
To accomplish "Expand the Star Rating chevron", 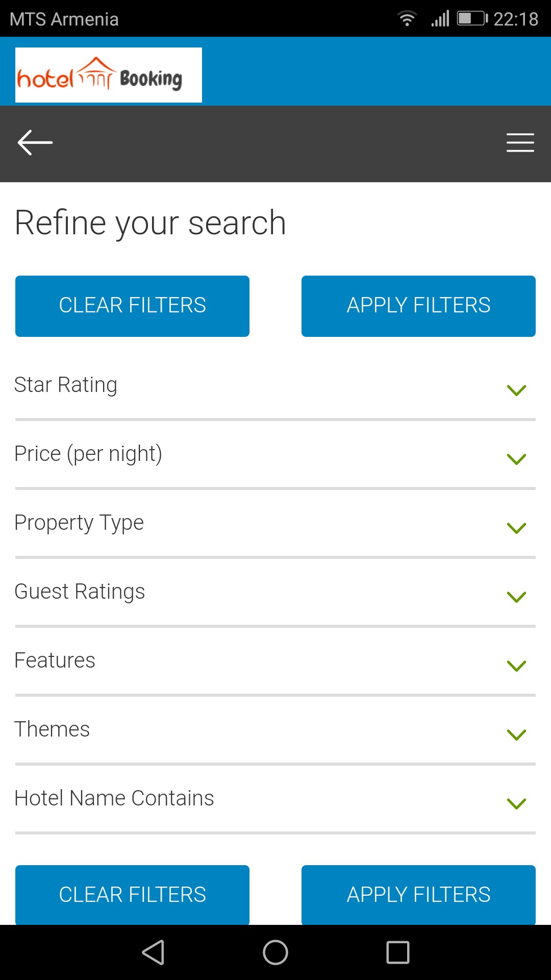I will (x=516, y=390).
